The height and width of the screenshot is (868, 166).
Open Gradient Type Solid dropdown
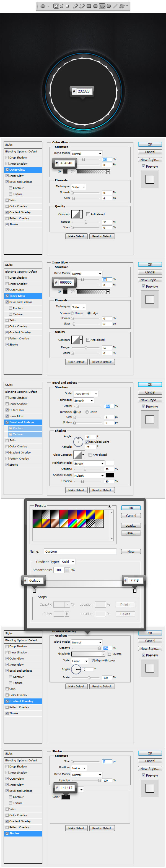pyautogui.click(x=68, y=562)
